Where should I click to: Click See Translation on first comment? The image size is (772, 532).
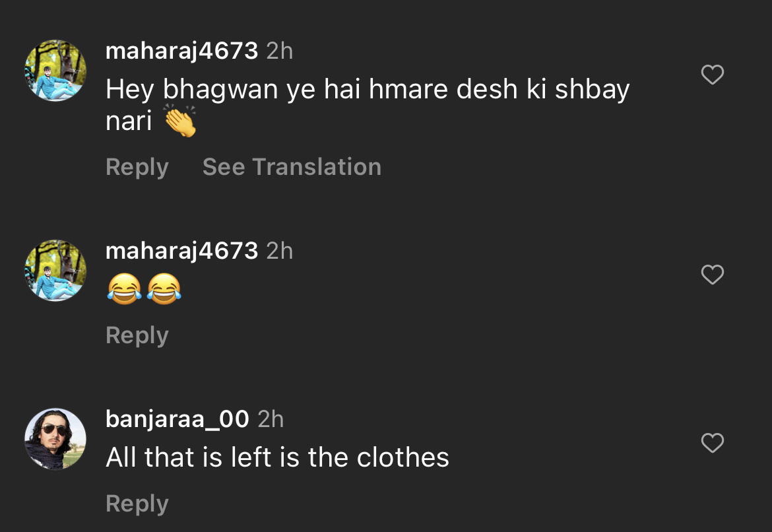click(x=292, y=167)
